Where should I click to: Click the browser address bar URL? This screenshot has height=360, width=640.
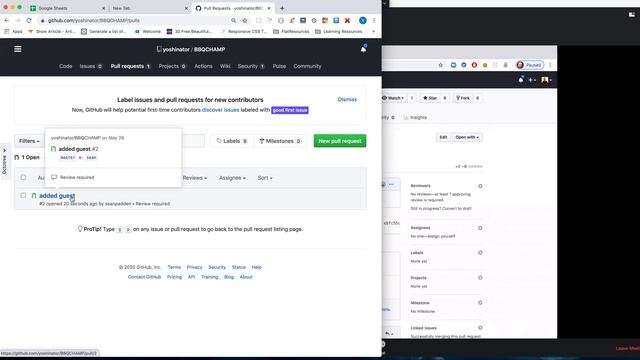pyautogui.click(x=94, y=20)
